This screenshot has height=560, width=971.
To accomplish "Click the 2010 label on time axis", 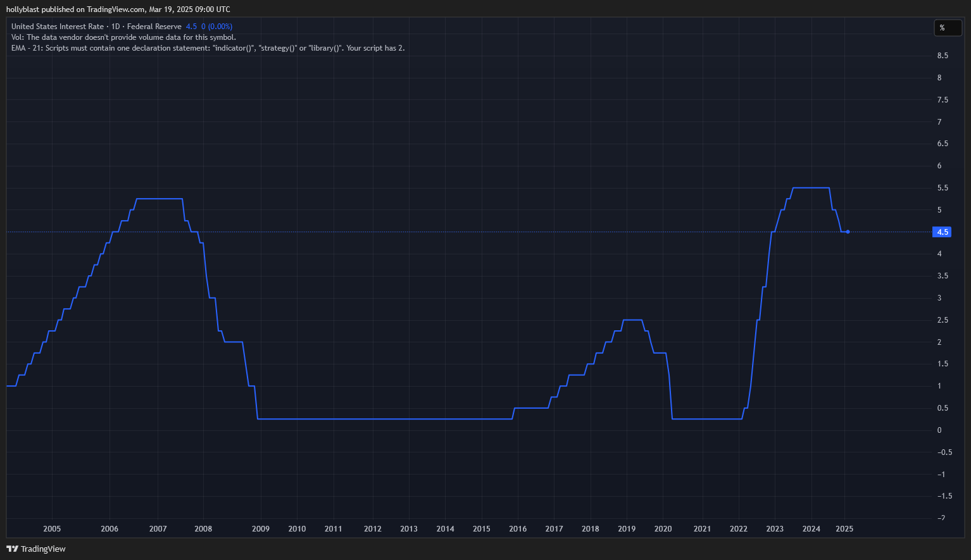I will (297, 529).
